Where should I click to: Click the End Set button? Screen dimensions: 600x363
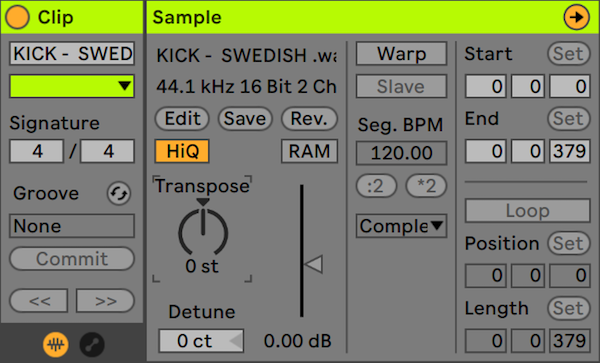pyautogui.click(x=569, y=119)
